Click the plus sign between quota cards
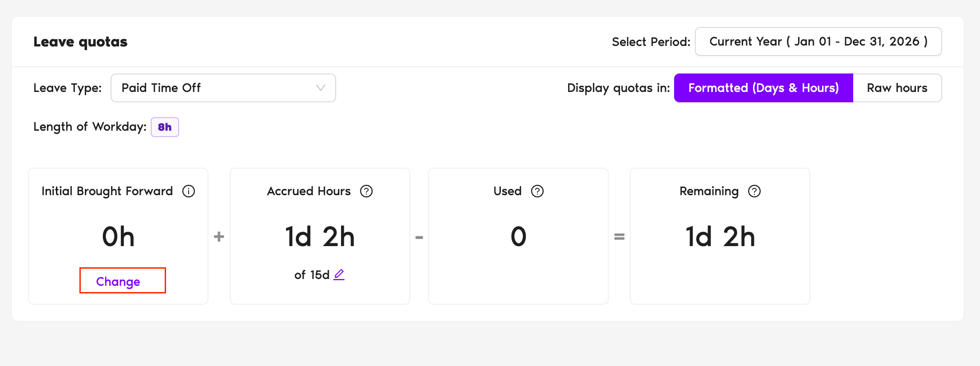The width and height of the screenshot is (980, 366). pos(219,237)
